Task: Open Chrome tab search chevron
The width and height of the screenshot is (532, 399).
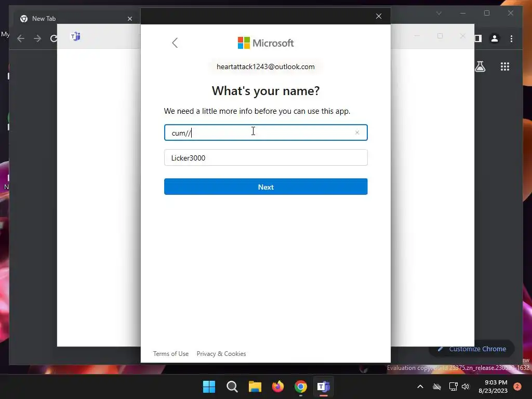Action: (438, 13)
